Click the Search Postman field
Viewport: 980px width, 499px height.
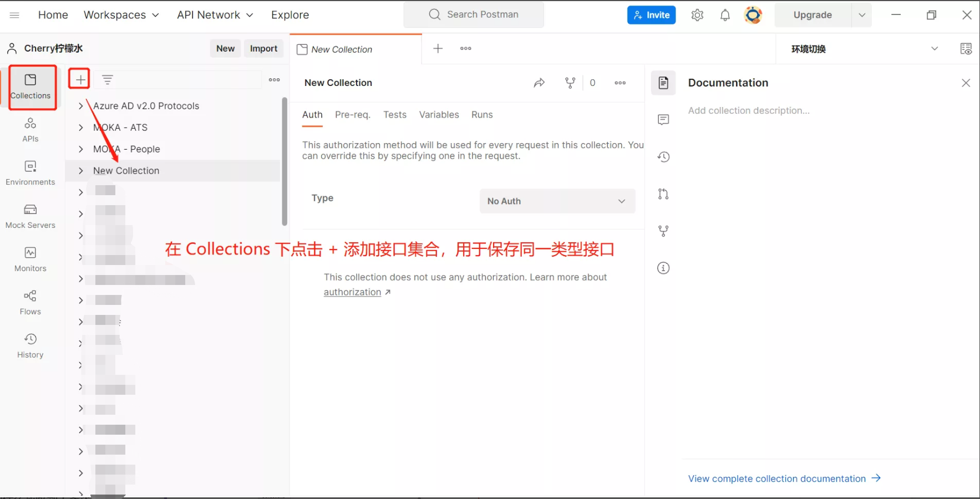coord(474,14)
